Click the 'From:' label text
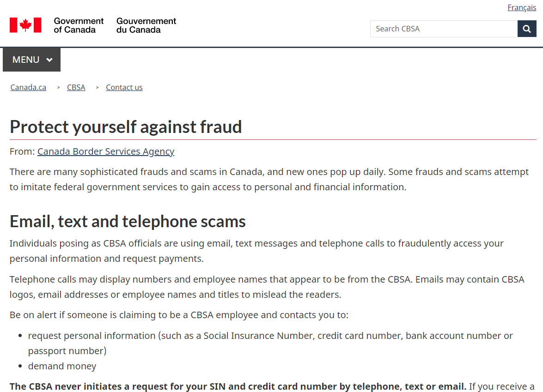The height and width of the screenshot is (392, 543). click(22, 151)
